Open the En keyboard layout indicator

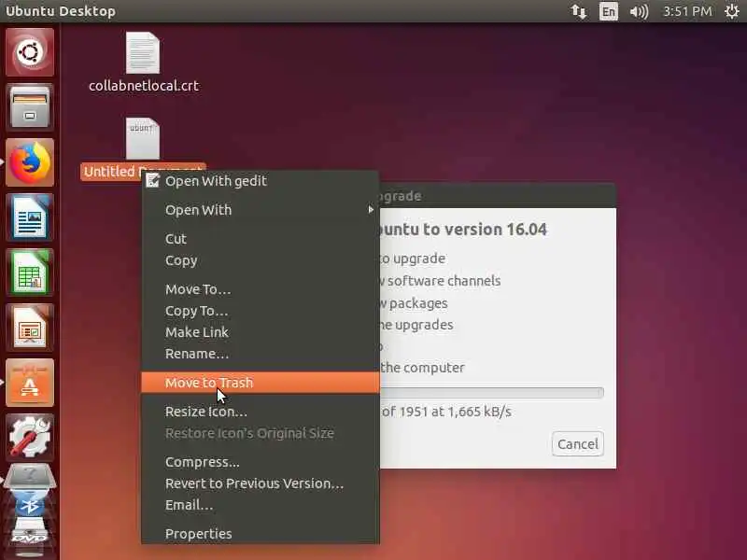609,11
